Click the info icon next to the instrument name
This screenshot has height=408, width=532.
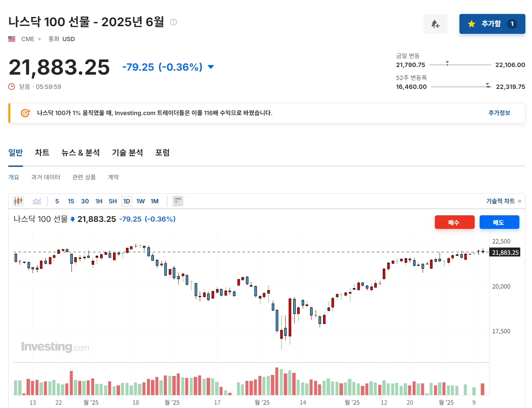(x=173, y=22)
